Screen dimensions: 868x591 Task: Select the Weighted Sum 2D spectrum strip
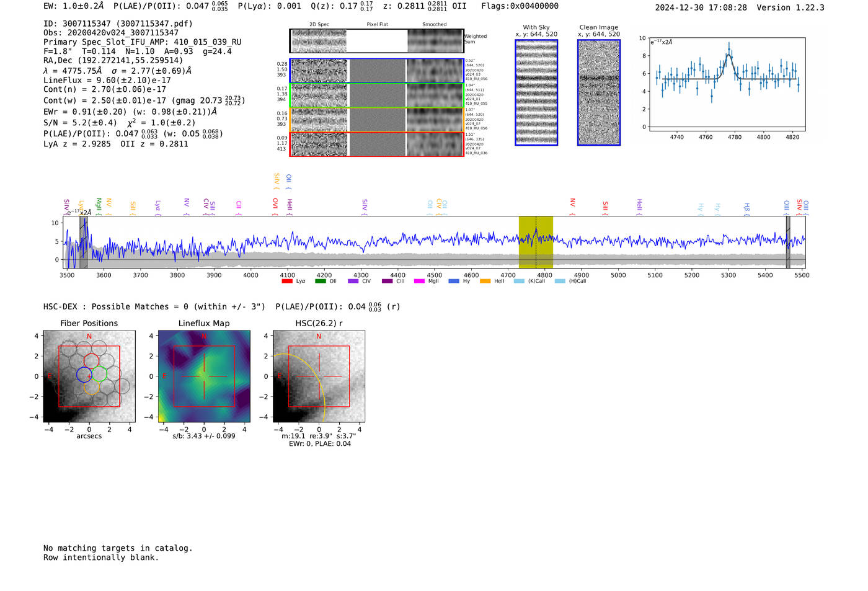pyautogui.click(x=376, y=41)
